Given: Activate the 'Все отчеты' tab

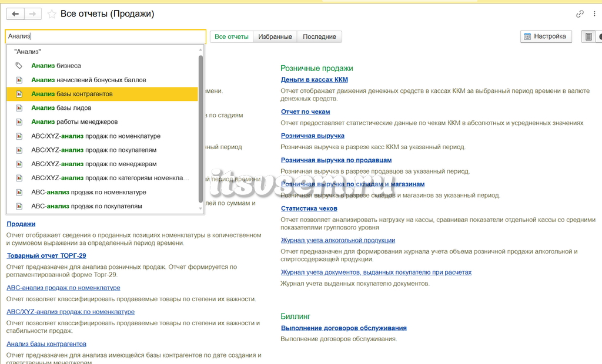Looking at the screenshot, I should tap(232, 37).
